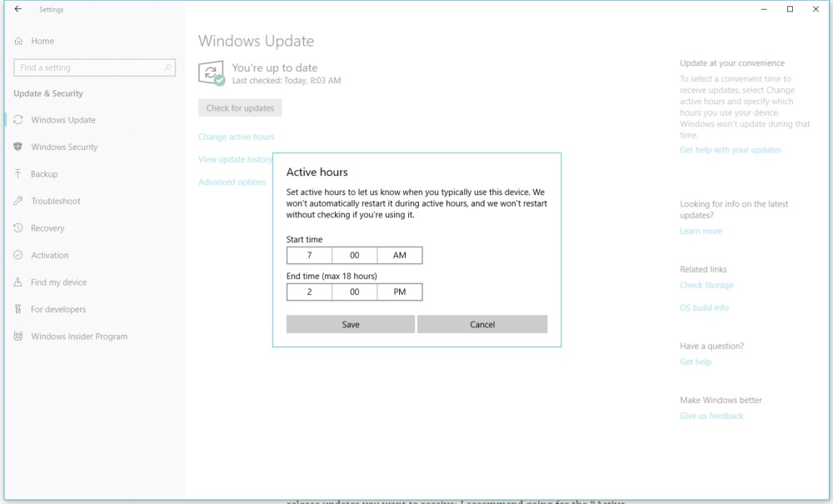Click the Backup upload arrow icon
Viewport: 833px width, 504px height.
18,173
